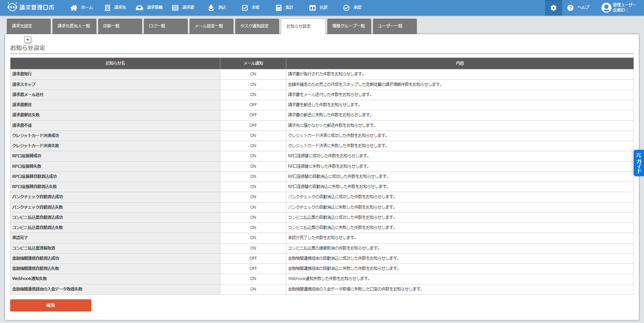
Task: Click the 請求情報 tray icon
Action: 139,8
